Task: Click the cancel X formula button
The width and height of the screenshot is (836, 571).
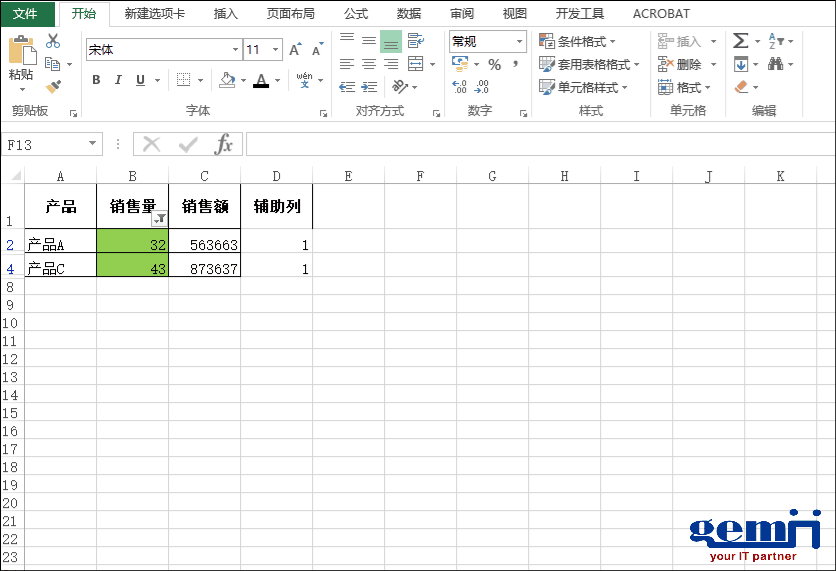Action: (x=151, y=144)
